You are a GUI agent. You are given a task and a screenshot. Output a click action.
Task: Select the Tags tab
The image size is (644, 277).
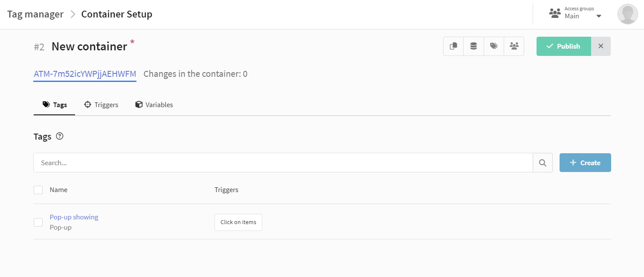pos(55,105)
